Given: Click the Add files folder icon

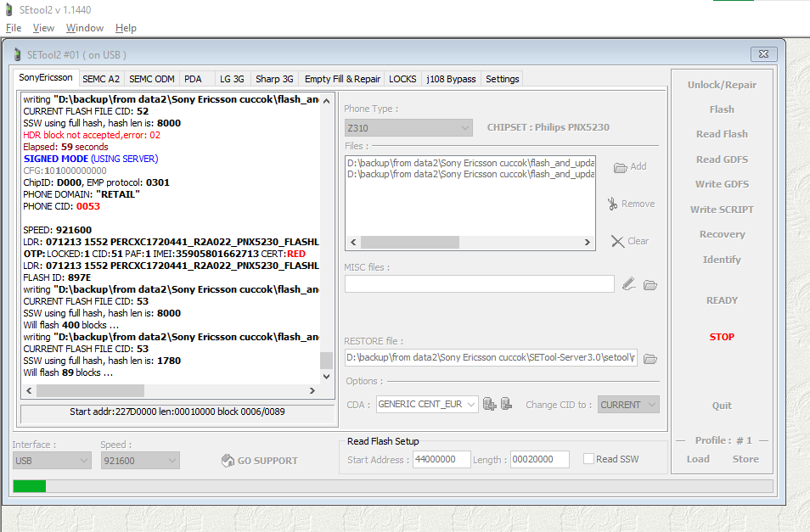Looking at the screenshot, I should tap(620, 167).
